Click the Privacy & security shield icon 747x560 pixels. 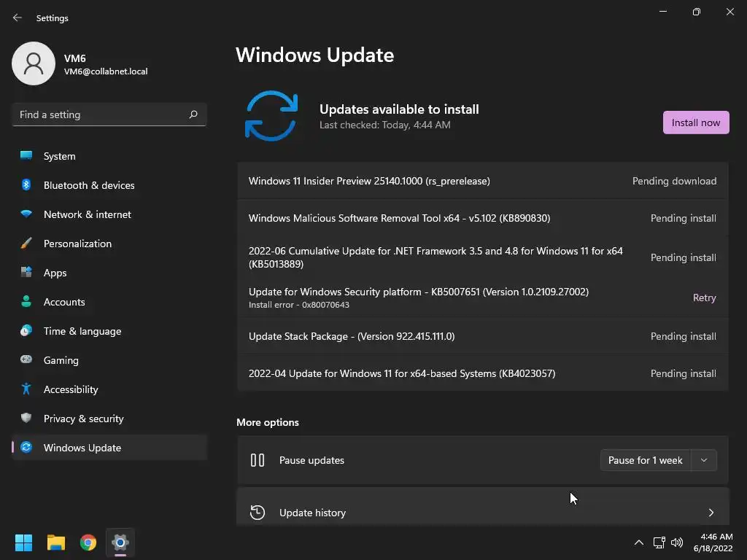(x=26, y=418)
